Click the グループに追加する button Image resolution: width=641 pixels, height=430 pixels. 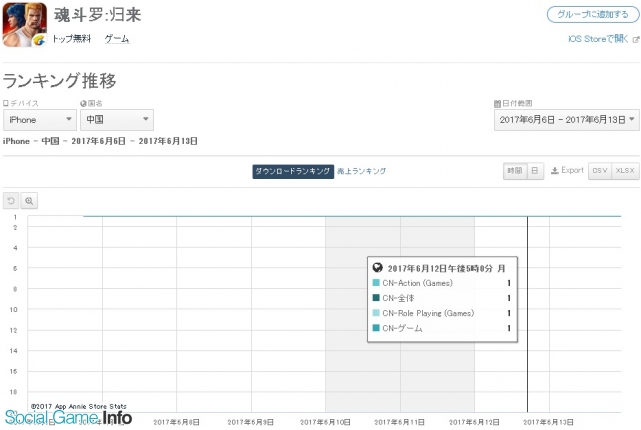click(593, 15)
